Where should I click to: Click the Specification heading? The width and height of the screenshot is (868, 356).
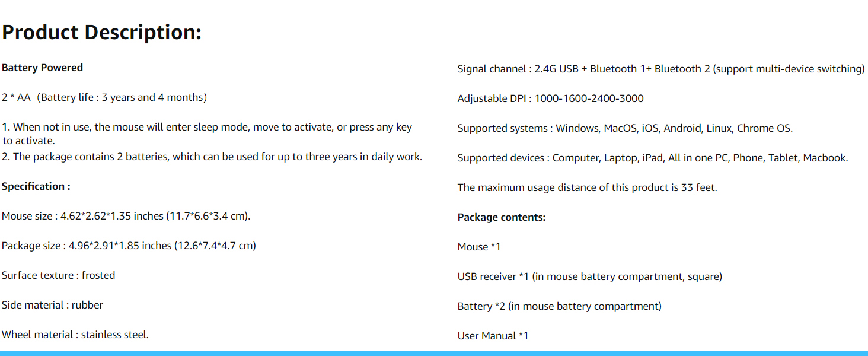(x=36, y=186)
